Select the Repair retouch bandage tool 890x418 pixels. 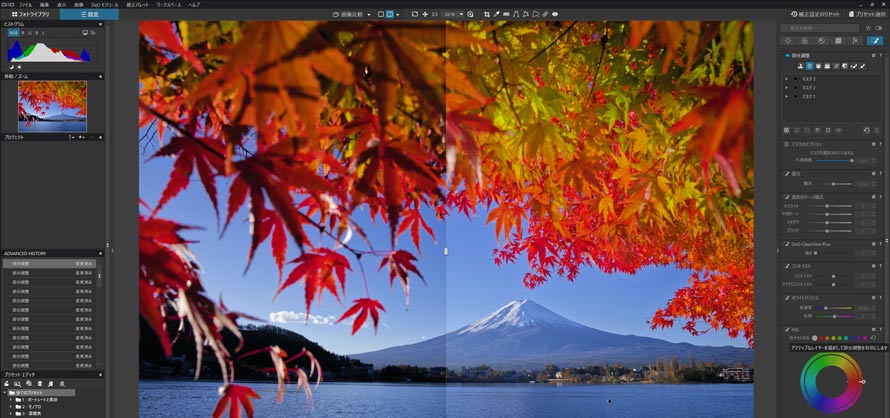pyautogui.click(x=545, y=14)
